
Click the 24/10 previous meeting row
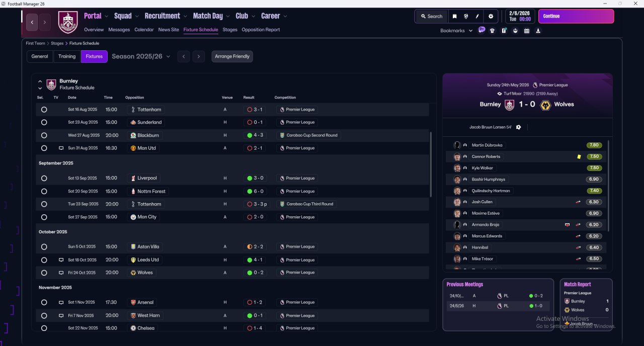tap(498, 296)
